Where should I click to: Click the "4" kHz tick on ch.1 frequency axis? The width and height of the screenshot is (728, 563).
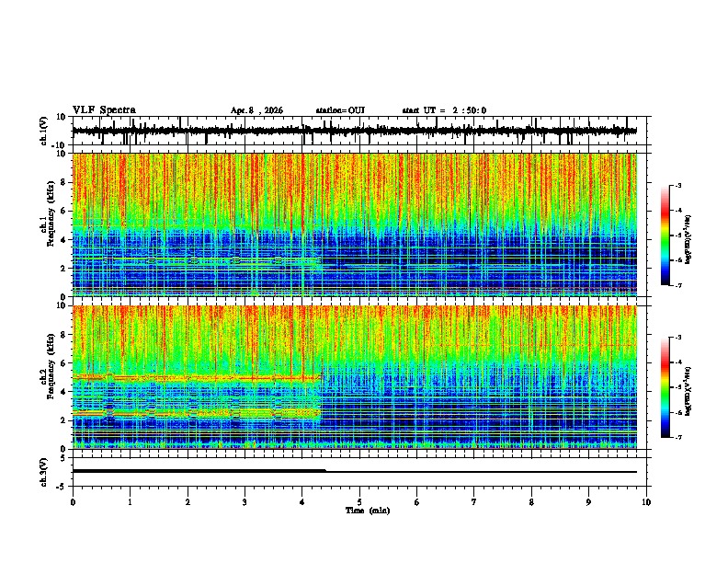coord(64,240)
